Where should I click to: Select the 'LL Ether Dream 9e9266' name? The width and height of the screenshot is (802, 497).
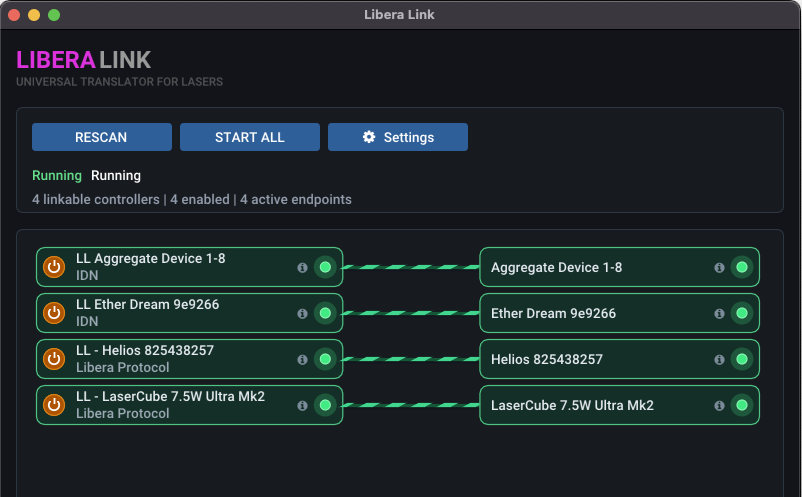tap(147, 304)
